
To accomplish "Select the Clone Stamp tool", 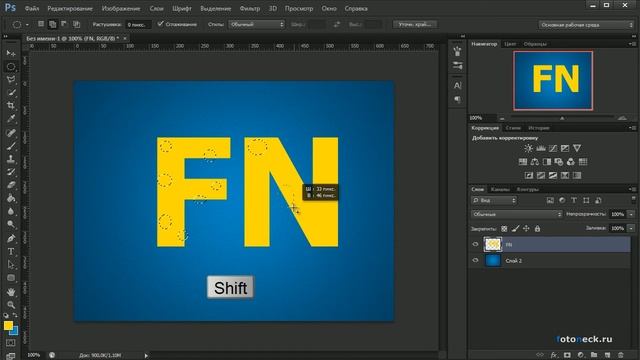I will 11,159.
